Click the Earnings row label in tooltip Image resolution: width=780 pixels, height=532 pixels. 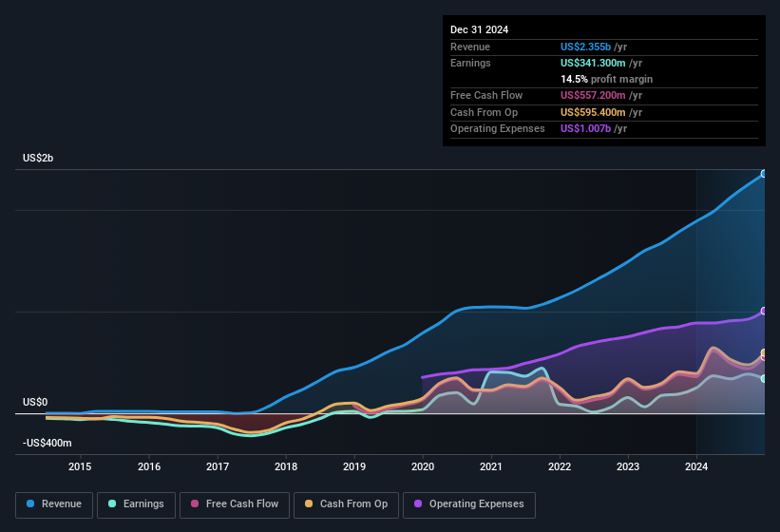coord(470,63)
